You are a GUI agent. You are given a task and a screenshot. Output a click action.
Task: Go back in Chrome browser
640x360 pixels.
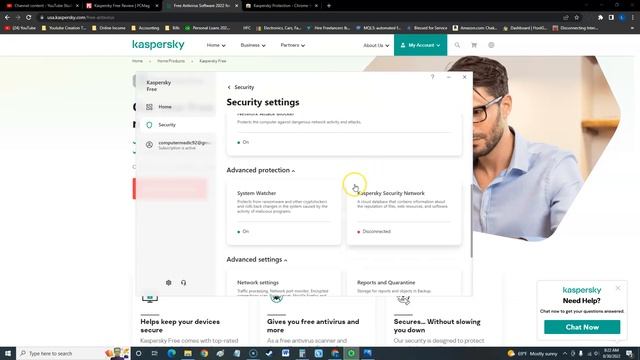click(7, 18)
